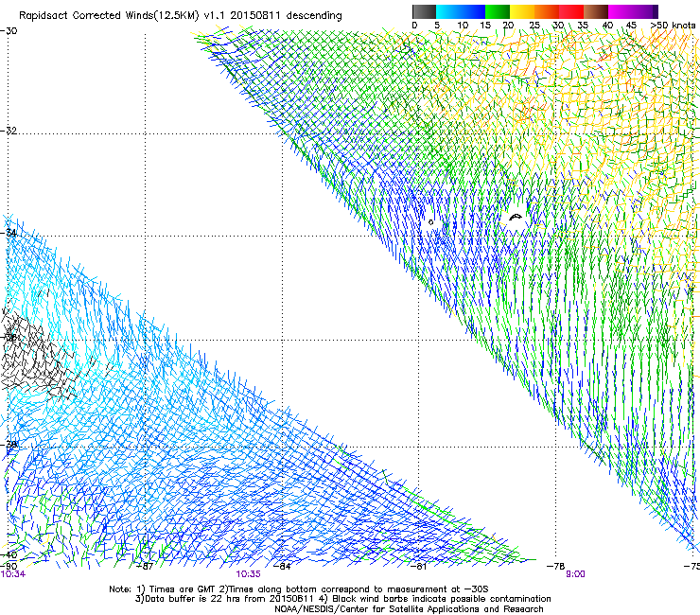Click the magenta 40-45 knots legend swatch
Image resolution: width=700 pixels, height=615 pixels.
(x=621, y=11)
